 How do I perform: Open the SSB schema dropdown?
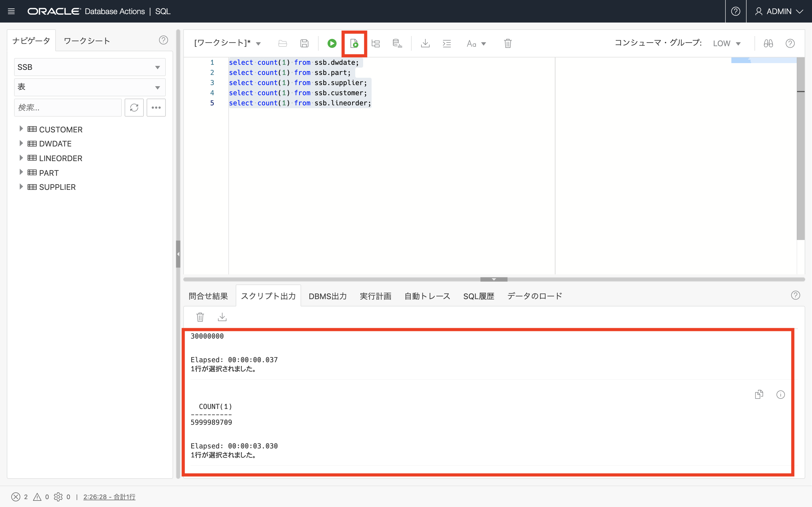pyautogui.click(x=90, y=67)
